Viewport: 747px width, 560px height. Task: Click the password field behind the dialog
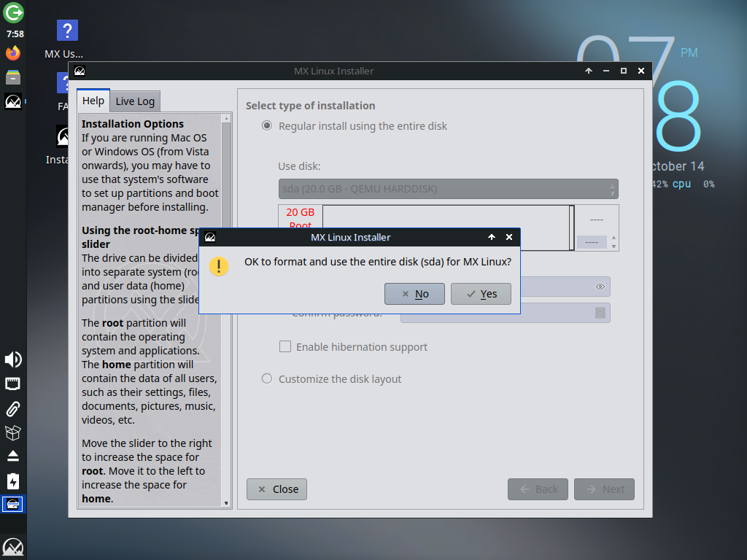pyautogui.click(x=565, y=287)
